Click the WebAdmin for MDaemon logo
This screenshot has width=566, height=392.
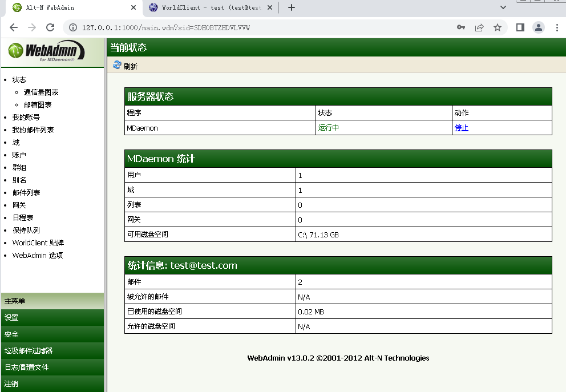[46, 51]
